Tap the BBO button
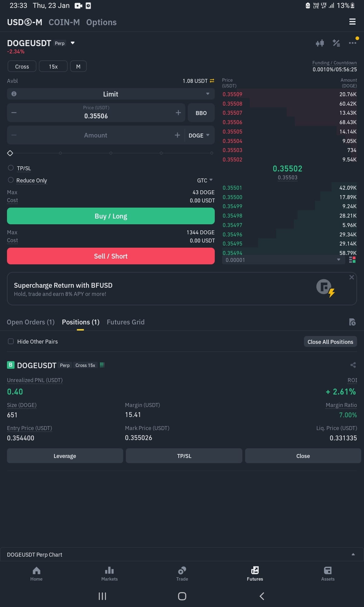This screenshot has height=607, width=364. click(201, 113)
